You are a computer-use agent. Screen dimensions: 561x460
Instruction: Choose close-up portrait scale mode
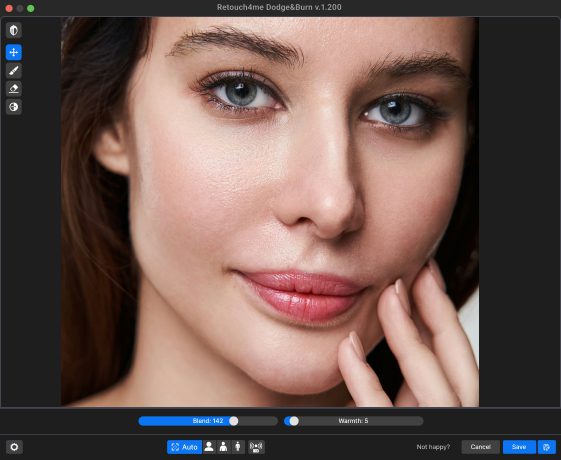(x=209, y=447)
